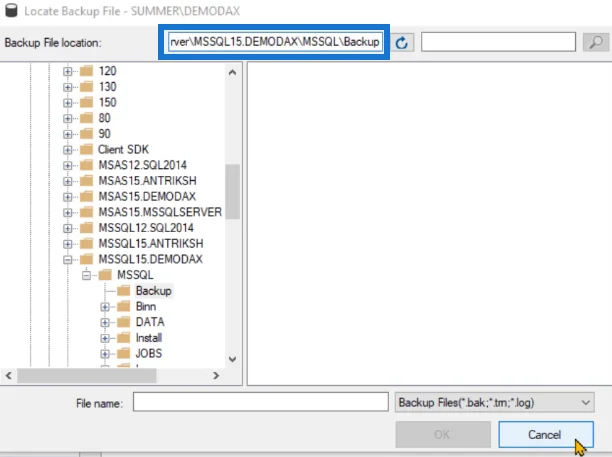The height and width of the screenshot is (457, 612).
Task: Select the DATA folder icon
Action: pyautogui.click(x=124, y=322)
